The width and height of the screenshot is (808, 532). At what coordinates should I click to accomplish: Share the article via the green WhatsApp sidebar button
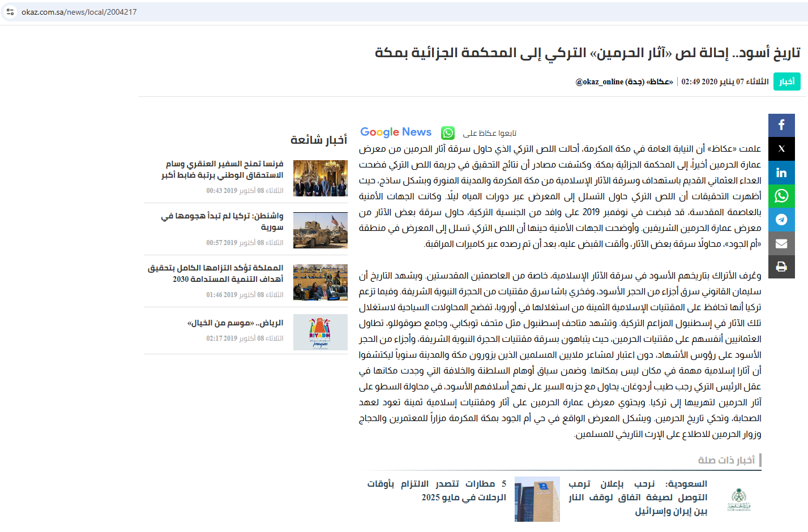coord(781,196)
